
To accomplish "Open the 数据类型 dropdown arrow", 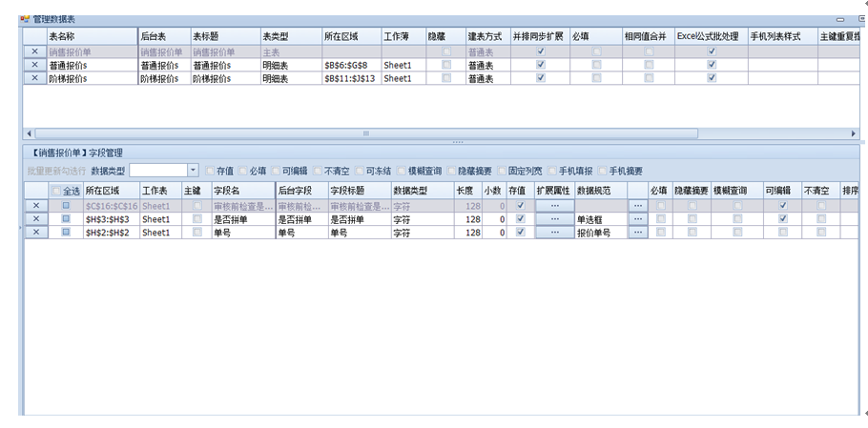I will (x=193, y=170).
